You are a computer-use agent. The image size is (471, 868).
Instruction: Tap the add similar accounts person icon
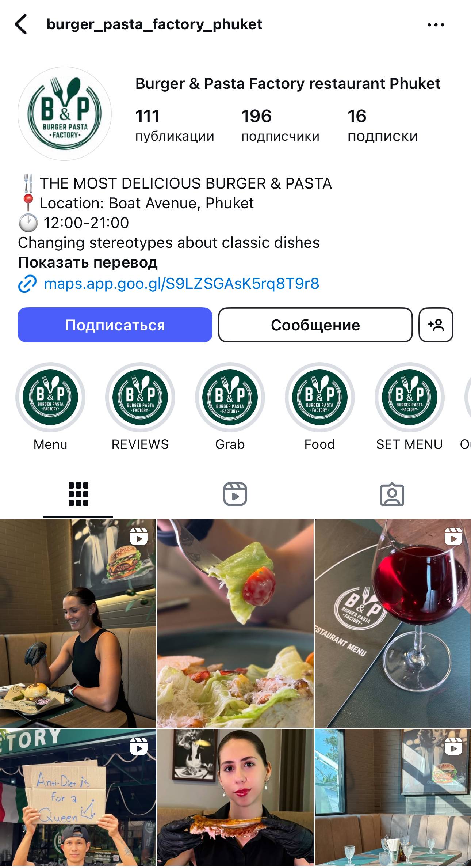436,325
